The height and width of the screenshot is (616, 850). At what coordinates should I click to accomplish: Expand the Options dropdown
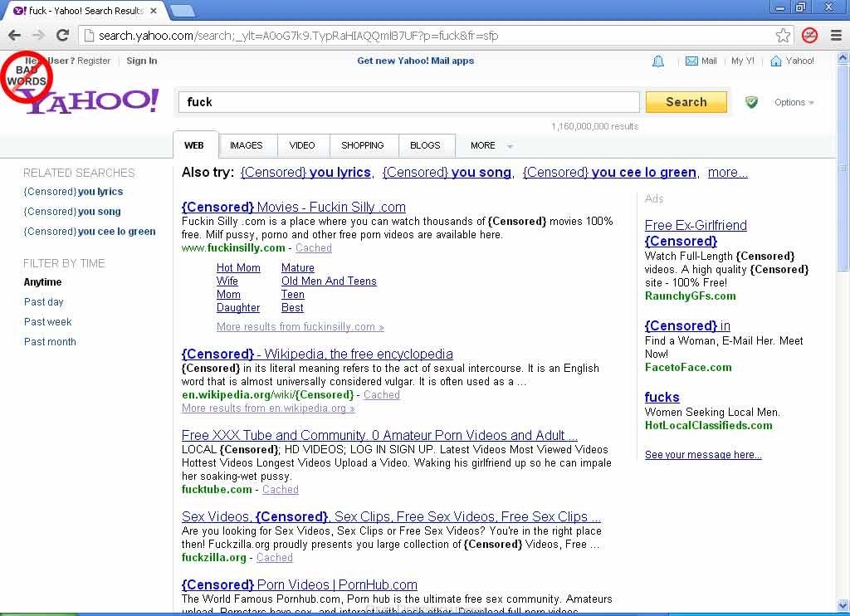point(794,102)
